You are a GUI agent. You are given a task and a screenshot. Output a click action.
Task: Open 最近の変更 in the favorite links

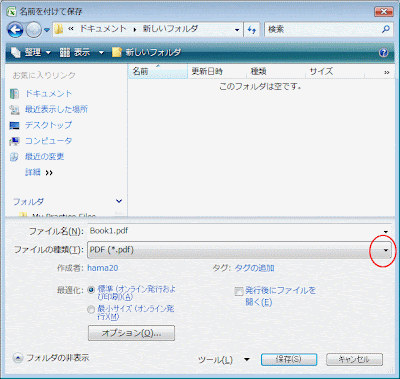pos(44,156)
